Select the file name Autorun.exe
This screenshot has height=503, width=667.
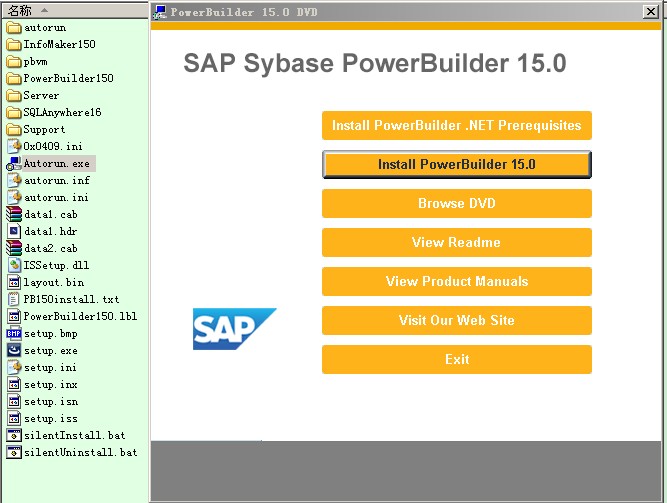pos(57,163)
